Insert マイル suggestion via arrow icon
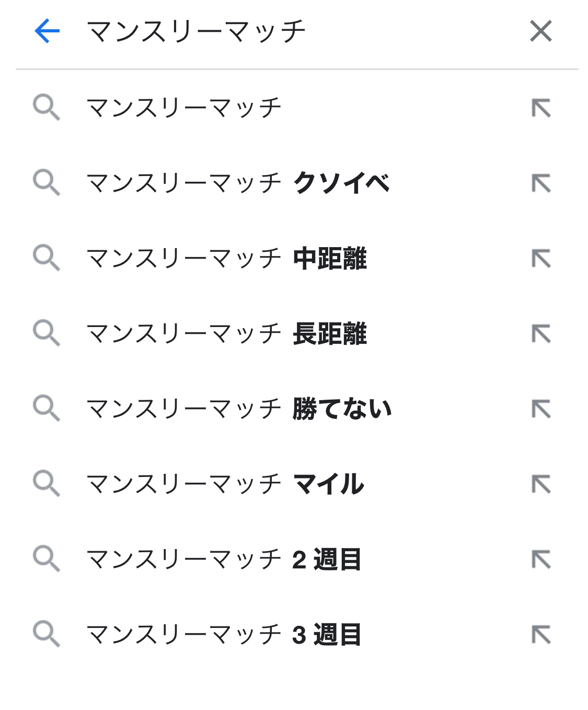This screenshot has width=588, height=710. 541,484
